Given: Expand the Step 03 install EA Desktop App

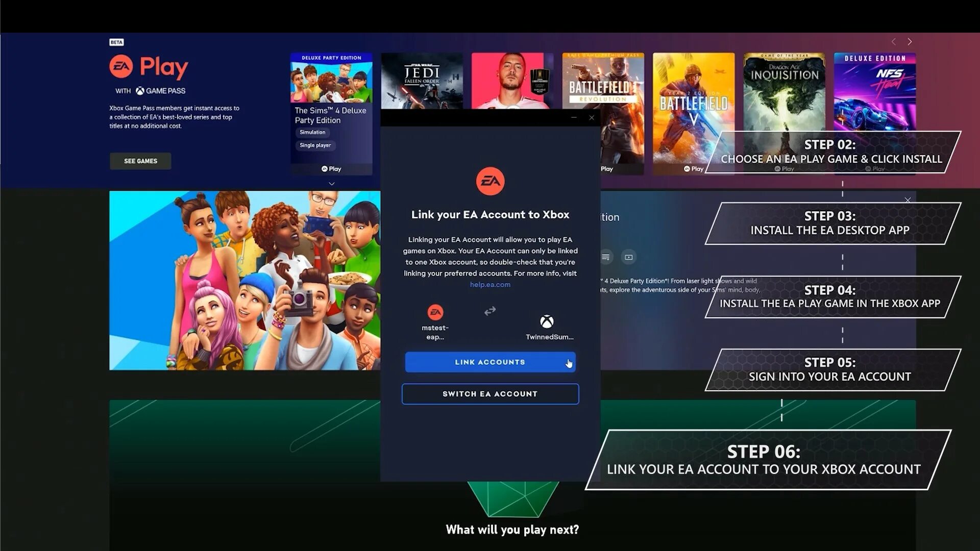Looking at the screenshot, I should 830,222.
